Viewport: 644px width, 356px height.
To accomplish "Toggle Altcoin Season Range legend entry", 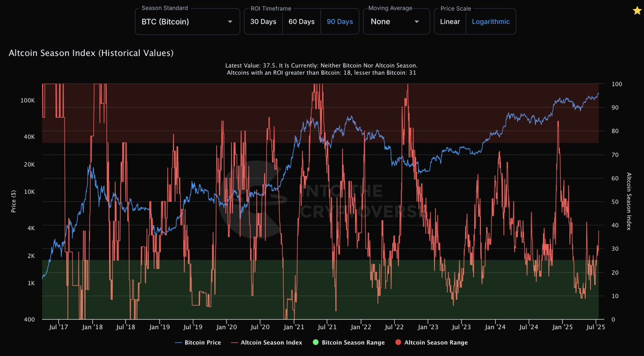I will point(431,343).
